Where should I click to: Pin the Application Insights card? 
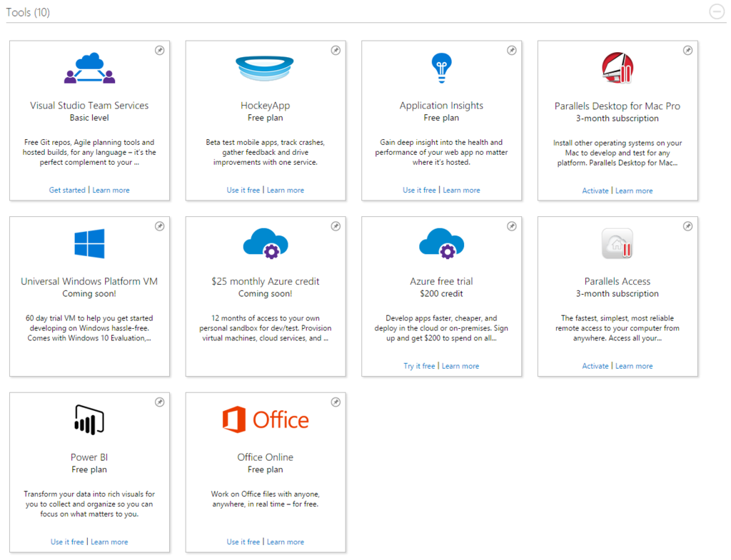tap(511, 51)
